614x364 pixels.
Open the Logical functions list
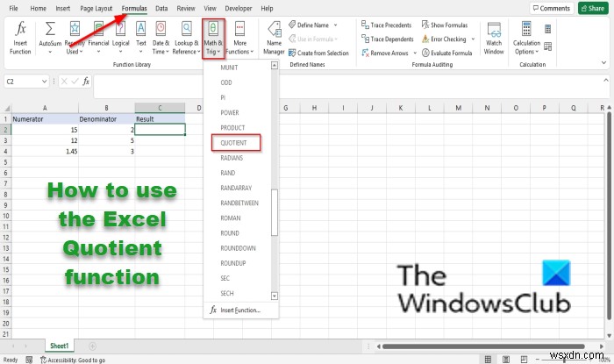pyautogui.click(x=121, y=38)
